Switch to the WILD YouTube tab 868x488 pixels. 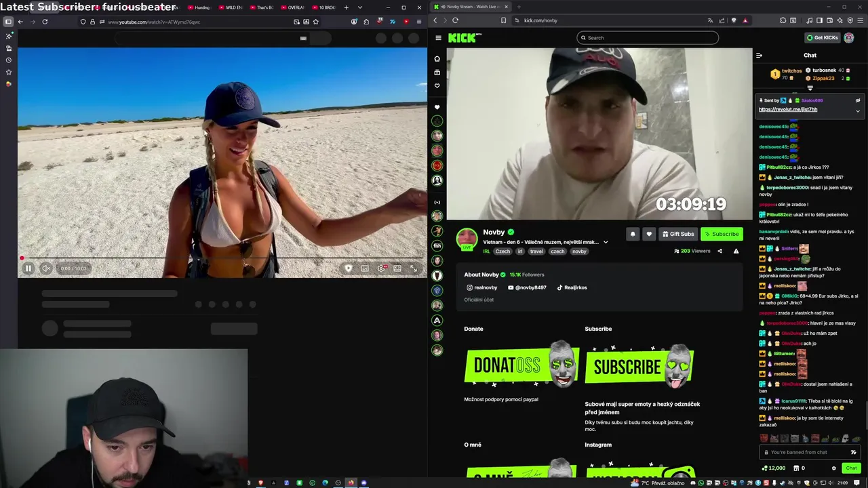tap(231, 7)
